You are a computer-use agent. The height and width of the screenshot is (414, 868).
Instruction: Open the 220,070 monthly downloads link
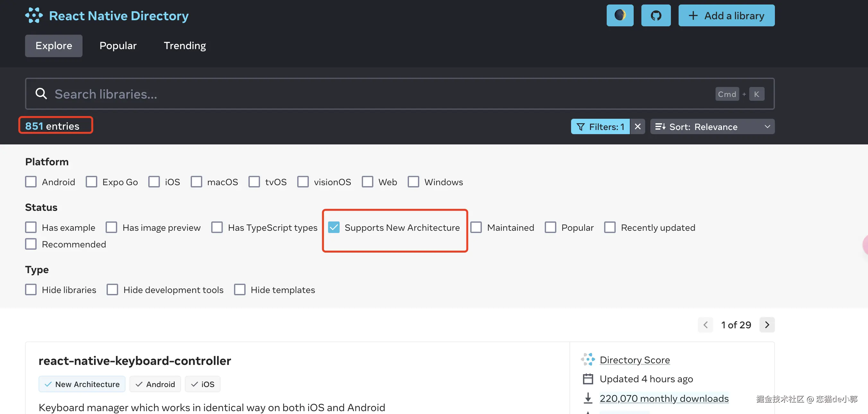664,399
